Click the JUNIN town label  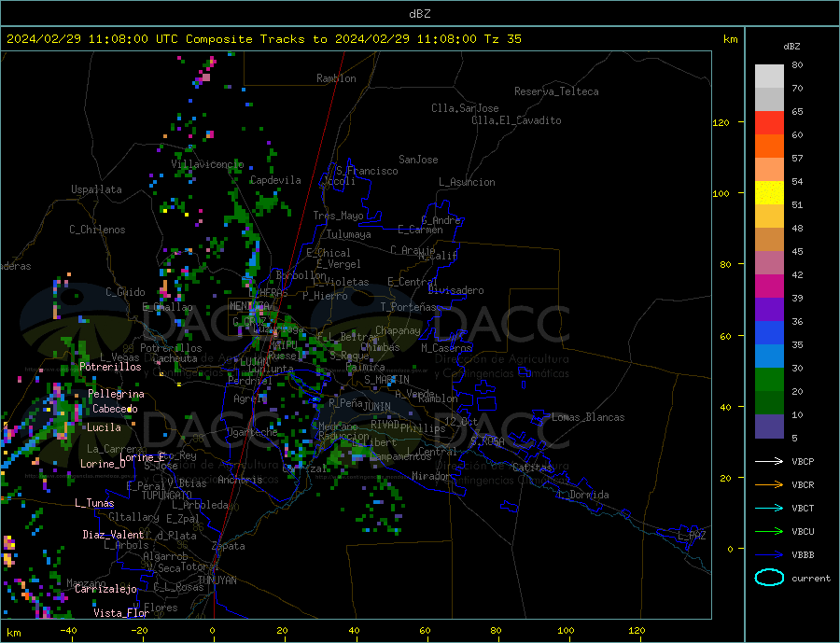coord(377,407)
